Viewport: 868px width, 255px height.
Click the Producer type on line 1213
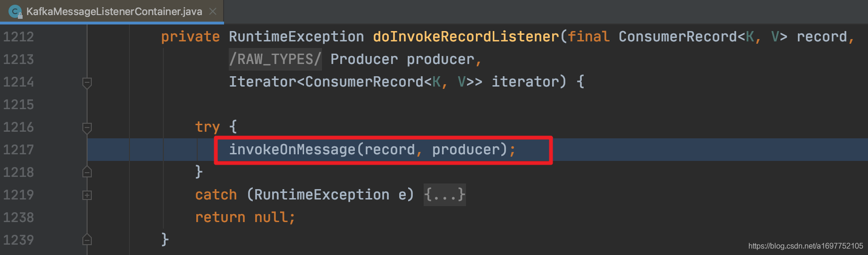pyautogui.click(x=364, y=59)
